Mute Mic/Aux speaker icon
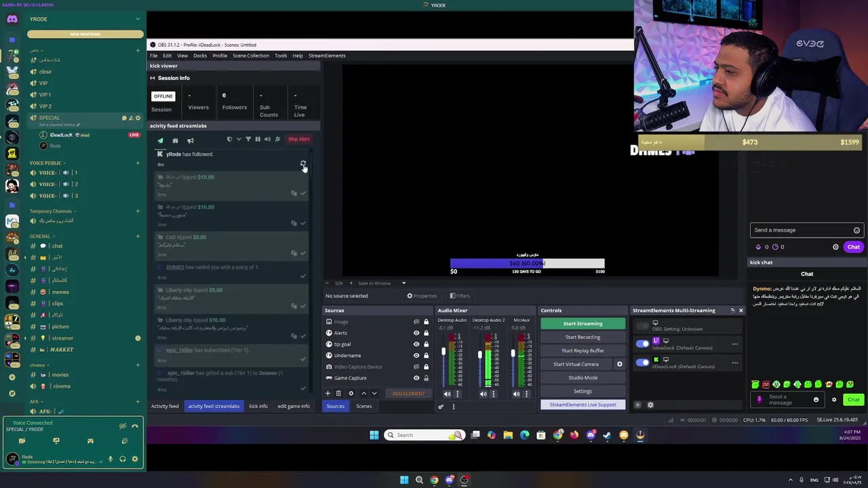 tap(516, 394)
